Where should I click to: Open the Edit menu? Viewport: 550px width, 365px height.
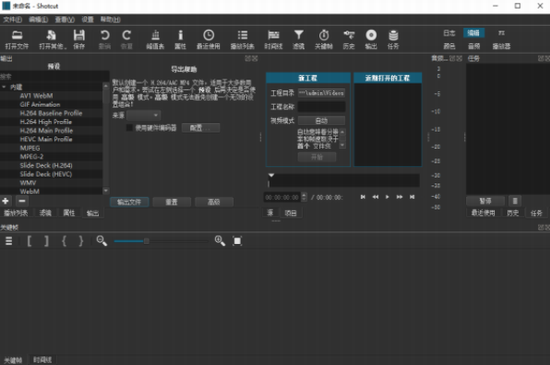[38, 20]
